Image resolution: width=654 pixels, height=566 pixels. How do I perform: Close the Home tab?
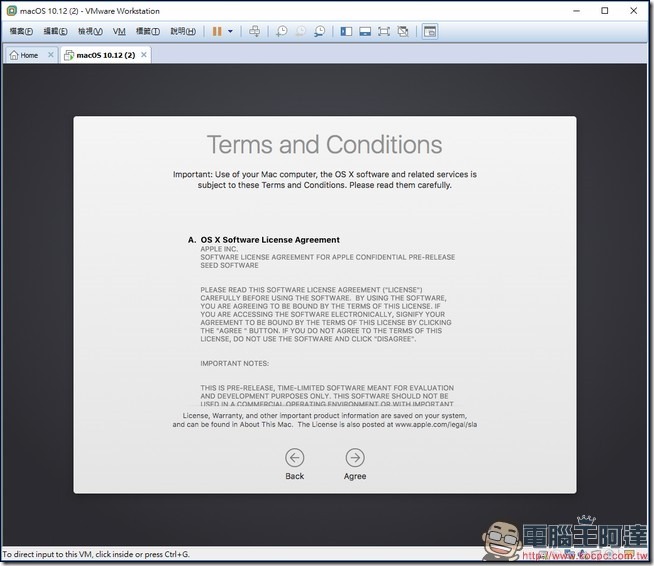click(50, 55)
